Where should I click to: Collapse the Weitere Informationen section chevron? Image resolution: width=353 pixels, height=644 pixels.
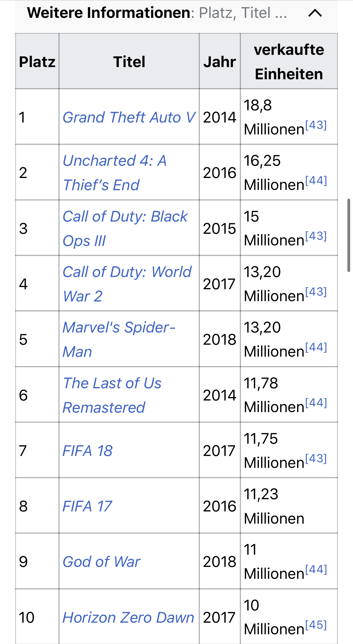pos(315,13)
